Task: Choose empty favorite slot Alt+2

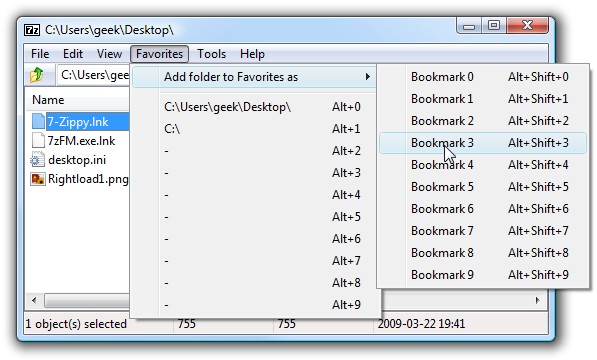Action: point(254,151)
